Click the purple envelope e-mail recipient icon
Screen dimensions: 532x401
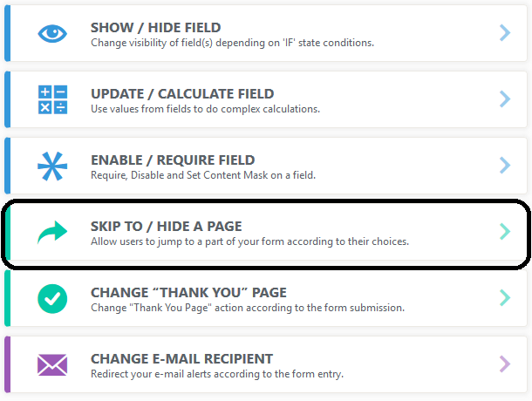(52, 364)
